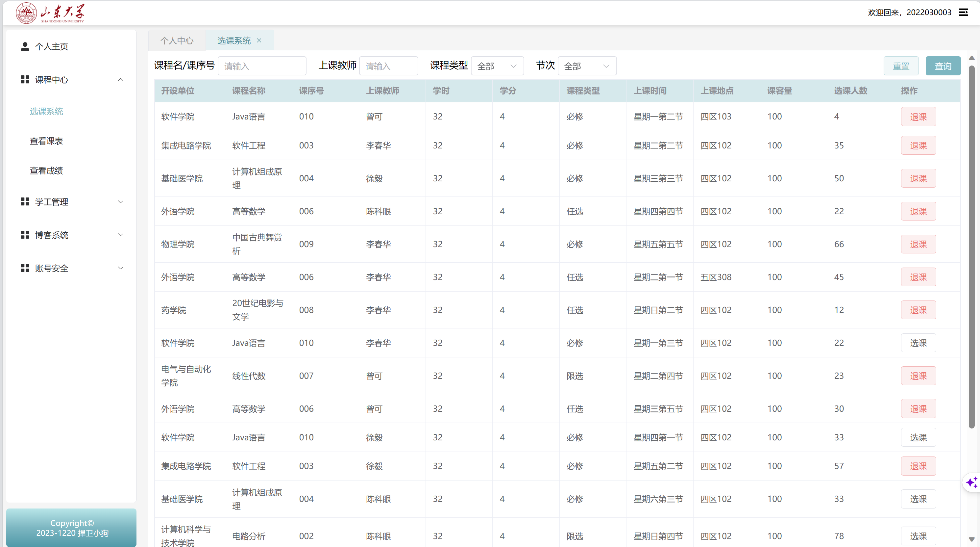Select Java语言 taught by 徐毅

point(918,437)
